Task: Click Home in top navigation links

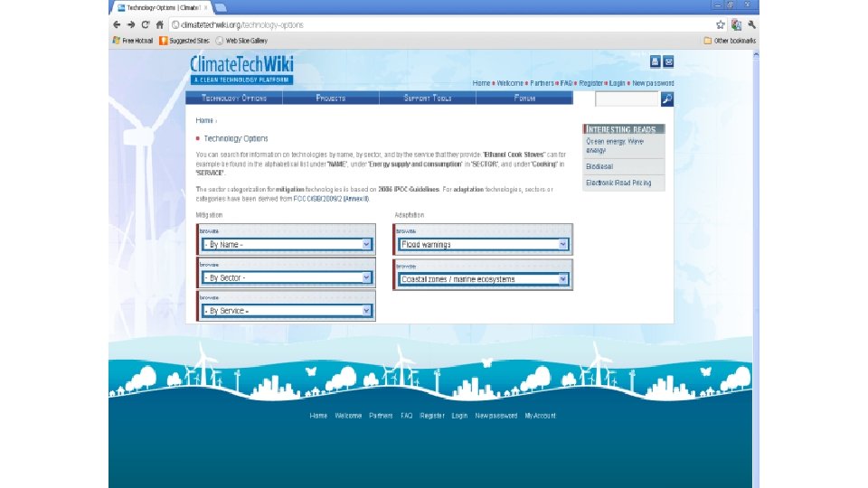Action: [481, 83]
